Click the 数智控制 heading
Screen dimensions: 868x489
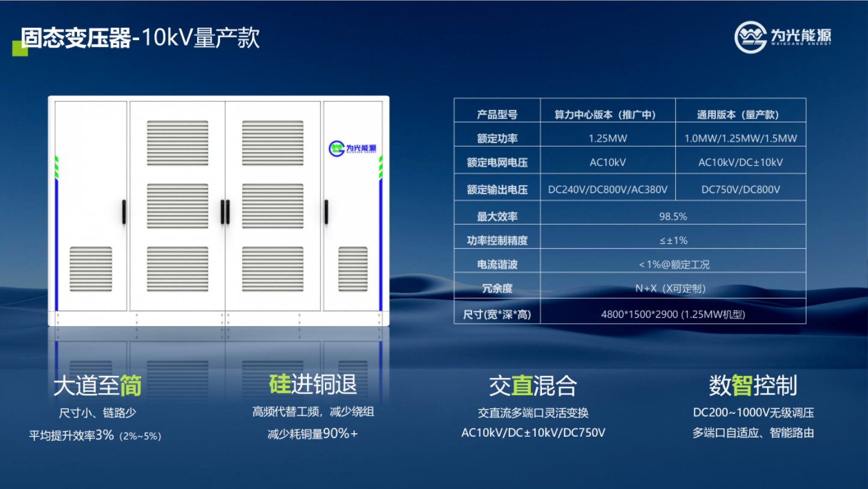click(x=753, y=386)
